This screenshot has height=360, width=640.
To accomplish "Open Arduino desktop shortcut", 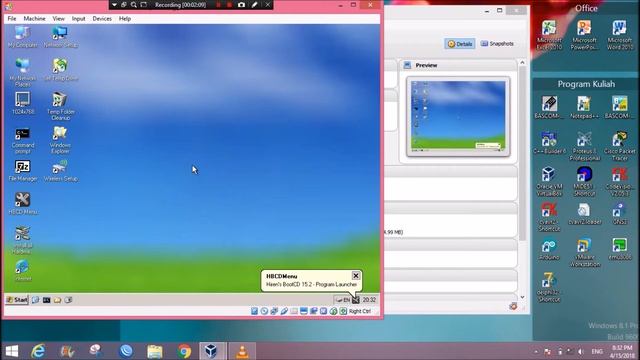I will coord(549,249).
